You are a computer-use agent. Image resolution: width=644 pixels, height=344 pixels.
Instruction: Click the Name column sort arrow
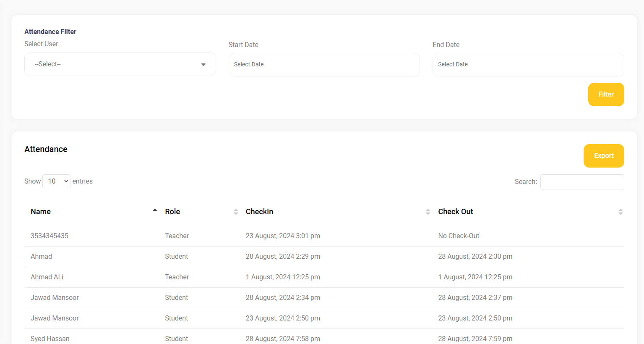pos(155,211)
